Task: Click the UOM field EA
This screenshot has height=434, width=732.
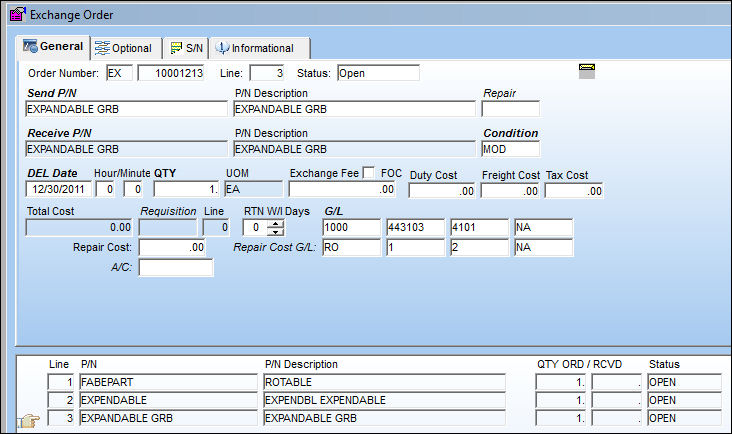Action: [253, 189]
